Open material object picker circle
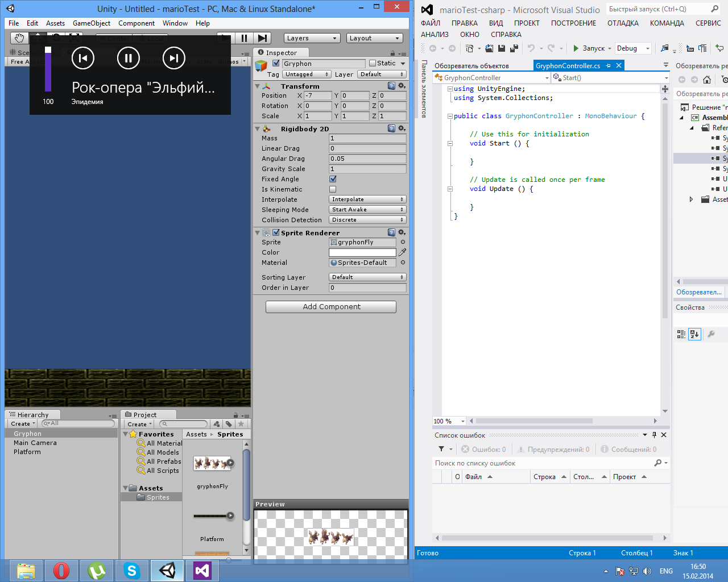 pos(403,263)
